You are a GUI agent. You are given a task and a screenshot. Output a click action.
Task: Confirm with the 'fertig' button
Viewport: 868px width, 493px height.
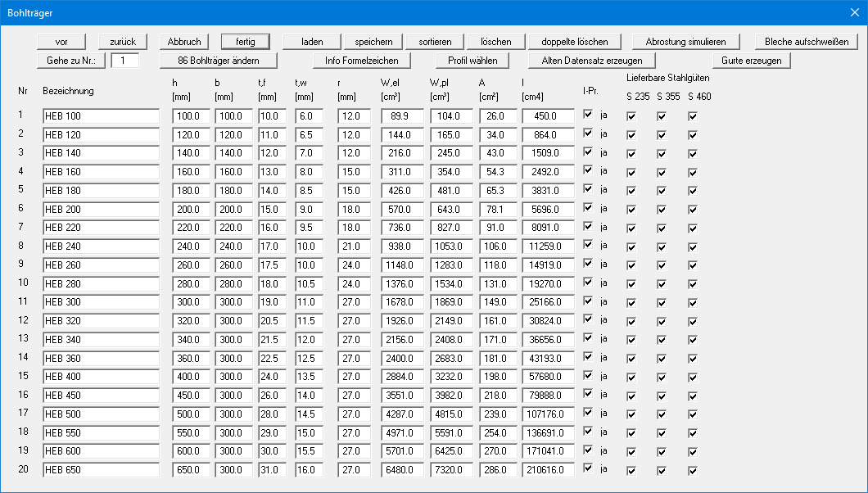tap(245, 42)
